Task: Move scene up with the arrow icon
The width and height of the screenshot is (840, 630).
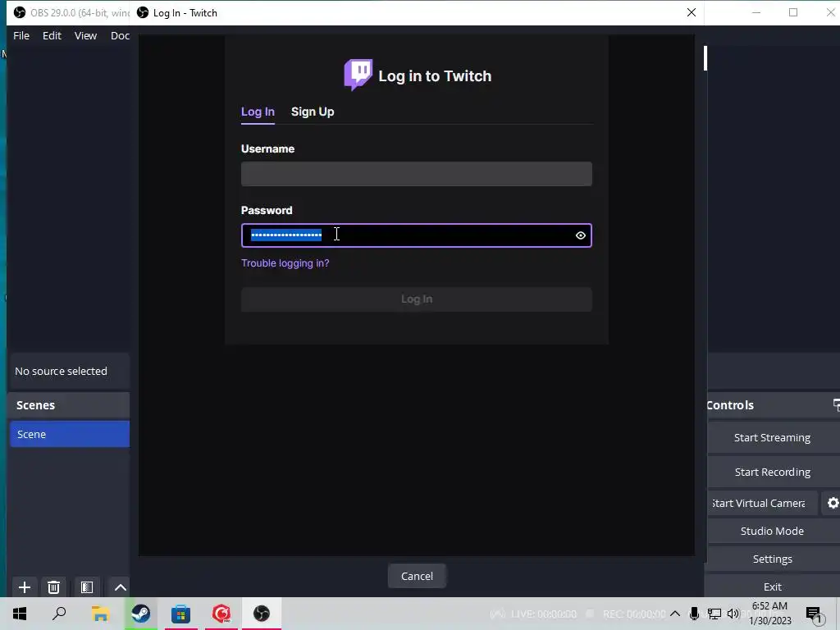Action: (x=121, y=587)
